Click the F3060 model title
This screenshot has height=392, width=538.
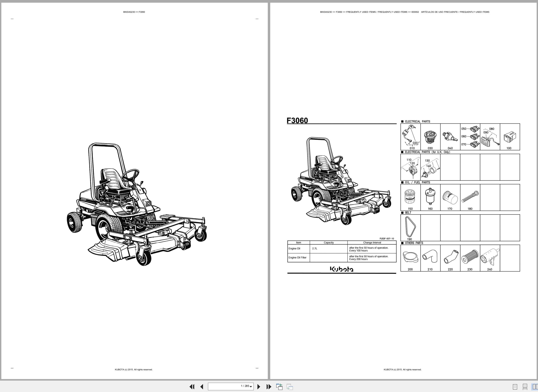(x=297, y=120)
